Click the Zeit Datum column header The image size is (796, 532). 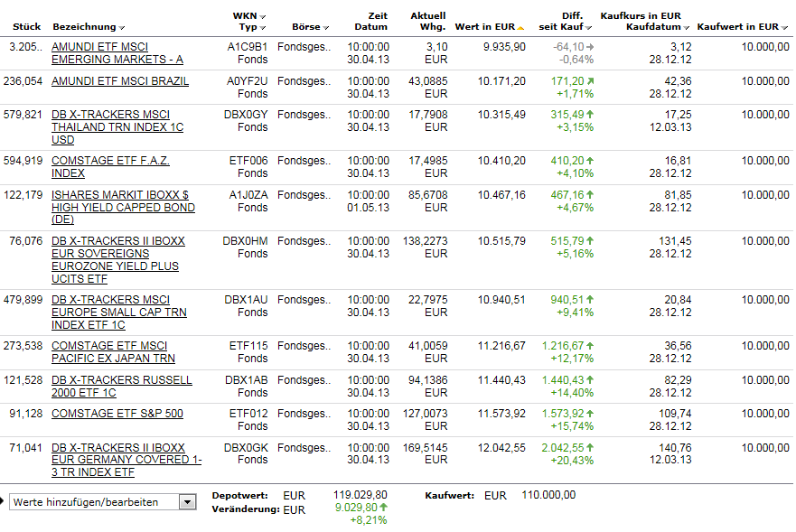click(371, 22)
